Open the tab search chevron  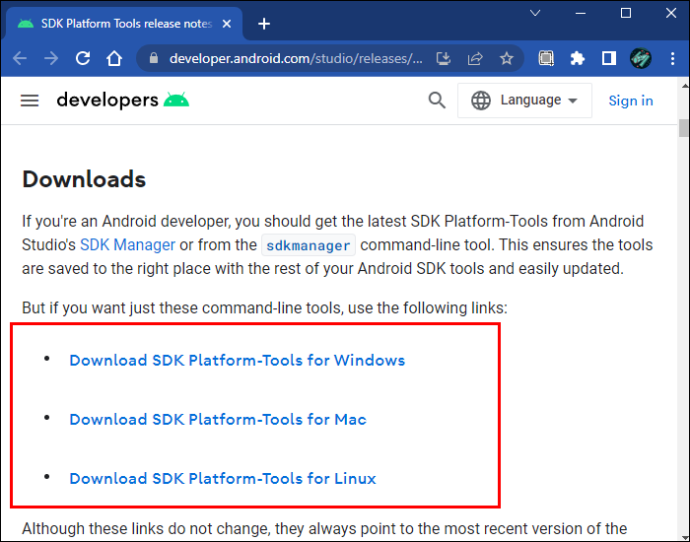pyautogui.click(x=535, y=13)
